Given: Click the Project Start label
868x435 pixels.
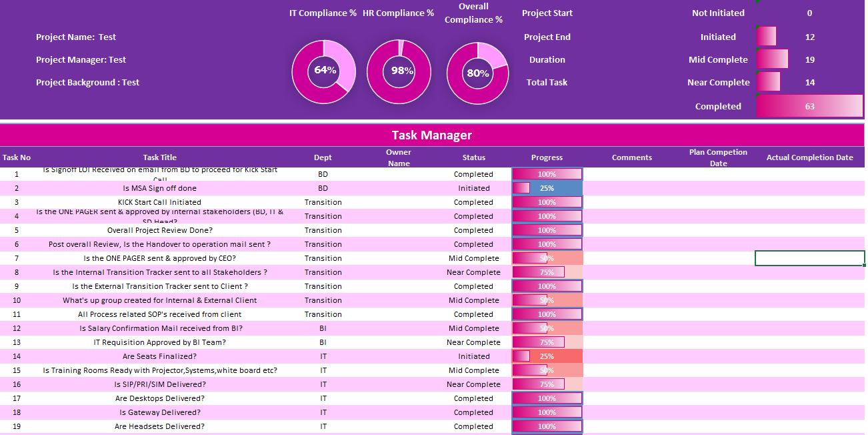Looking at the screenshot, I should (547, 13).
